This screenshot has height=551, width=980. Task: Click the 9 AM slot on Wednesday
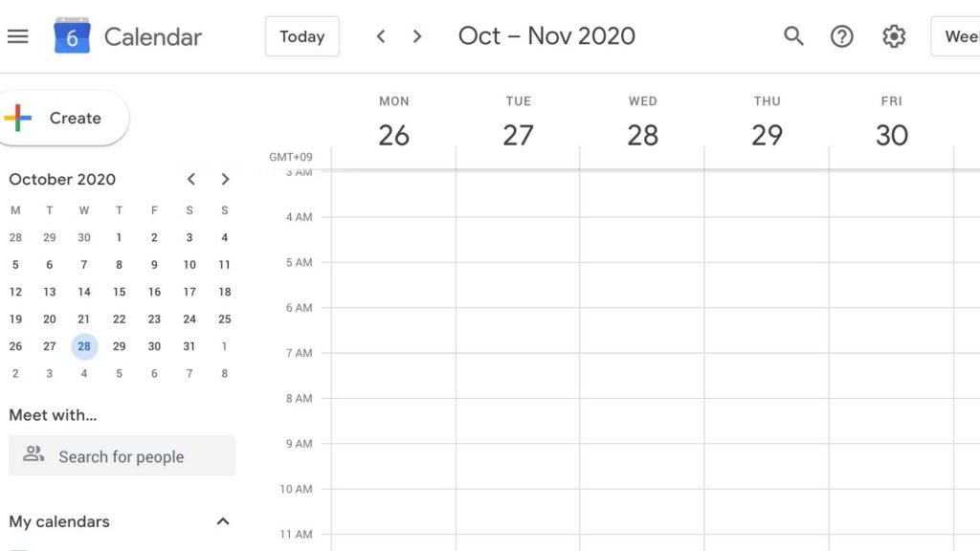[x=642, y=466]
